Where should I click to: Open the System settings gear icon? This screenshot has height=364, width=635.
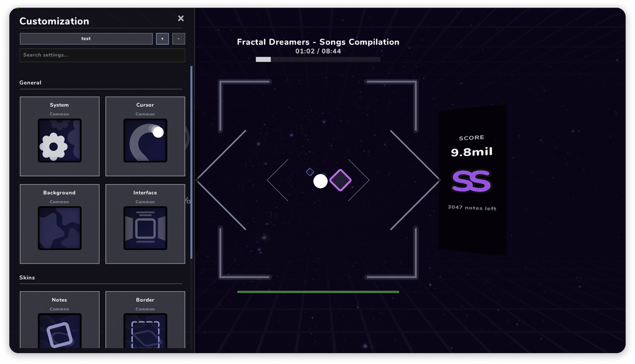pyautogui.click(x=60, y=140)
